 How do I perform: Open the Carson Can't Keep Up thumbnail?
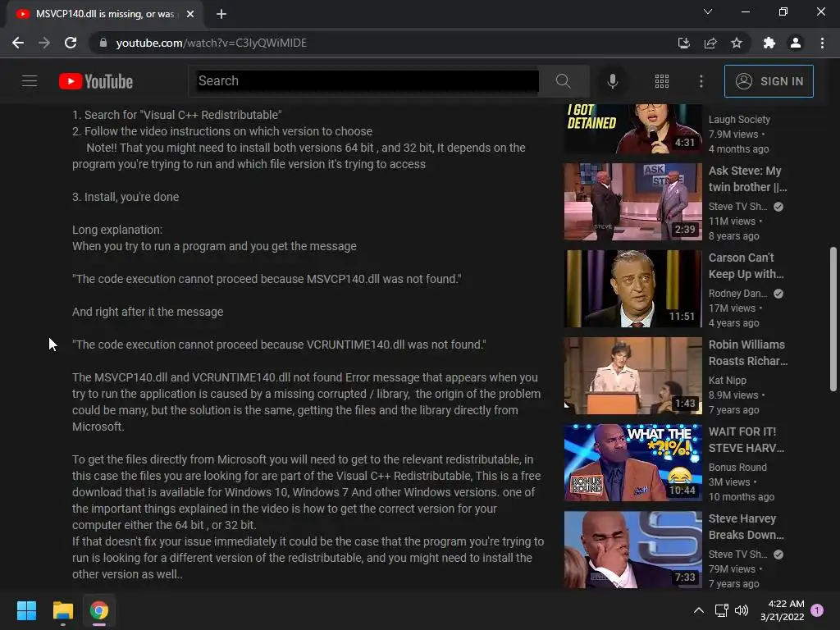(632, 289)
